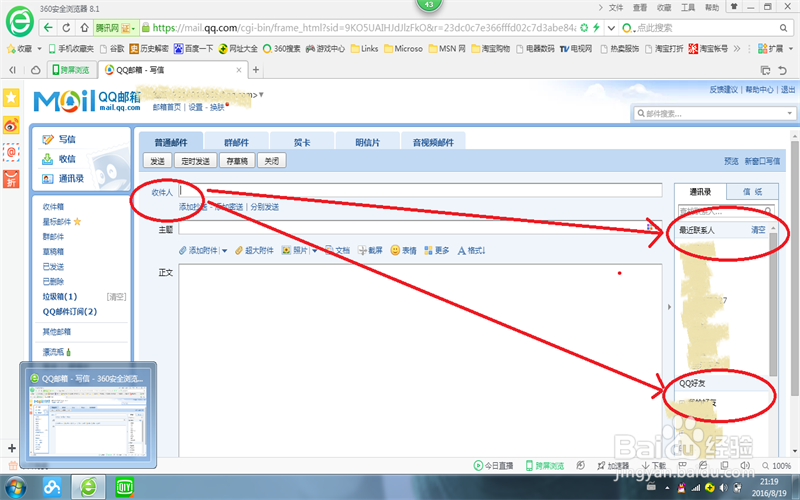Click into the 正文 message body area
The width and height of the screenshot is (800, 500).
pyautogui.click(x=420, y=360)
